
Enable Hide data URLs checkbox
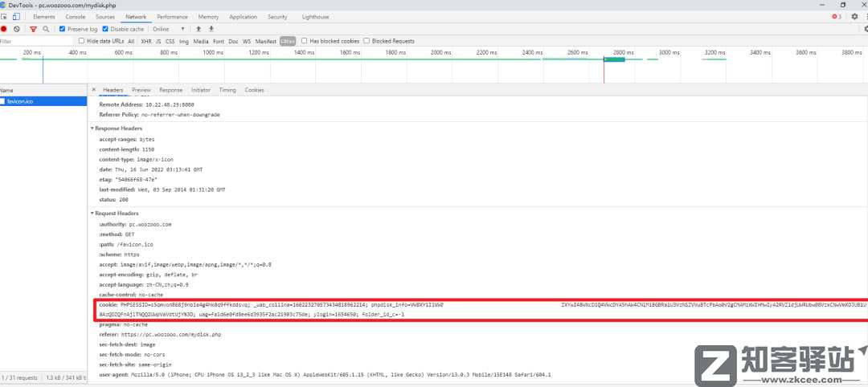pyautogui.click(x=82, y=41)
